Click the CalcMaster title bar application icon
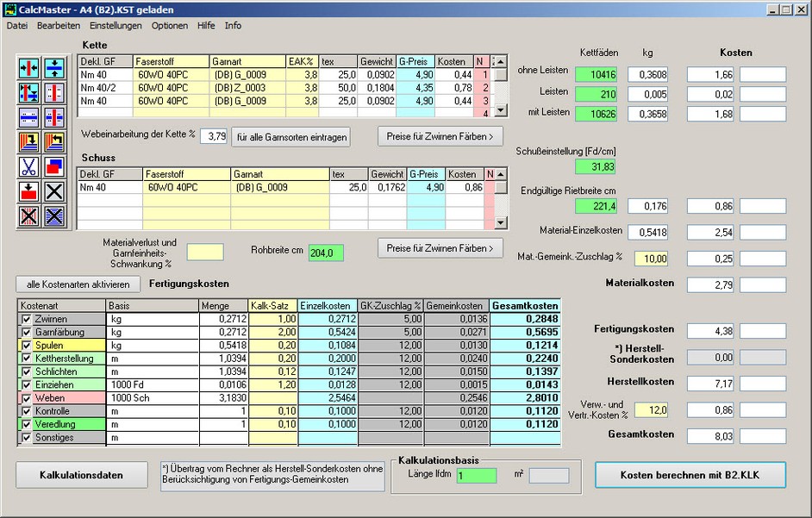The image size is (812, 518). point(10,9)
